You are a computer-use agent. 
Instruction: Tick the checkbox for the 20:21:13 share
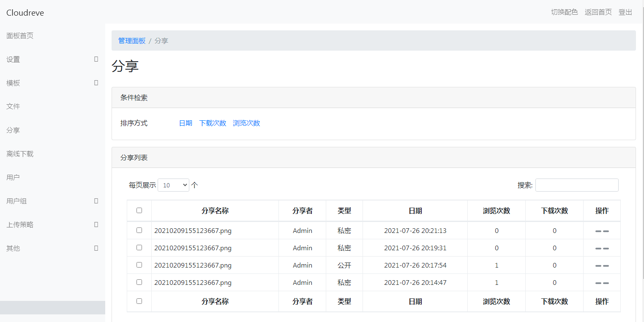click(139, 230)
